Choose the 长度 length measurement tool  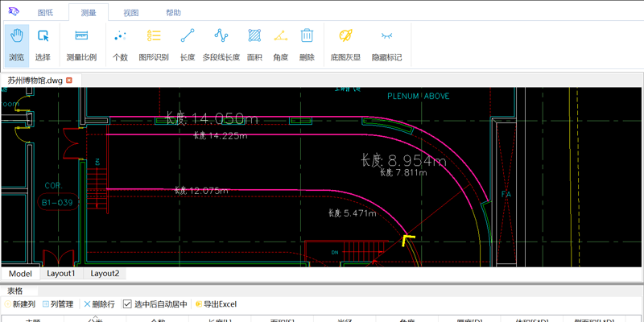click(x=188, y=44)
